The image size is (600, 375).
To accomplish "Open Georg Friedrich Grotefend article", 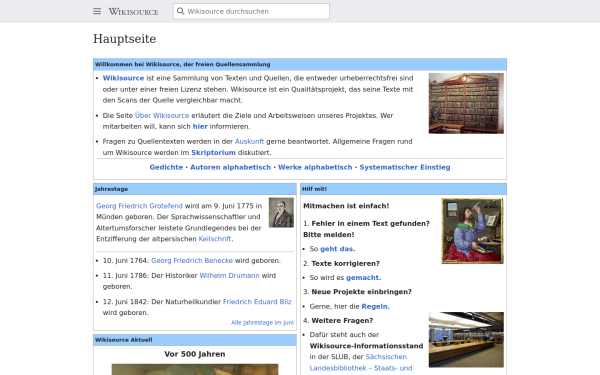I will (x=139, y=206).
